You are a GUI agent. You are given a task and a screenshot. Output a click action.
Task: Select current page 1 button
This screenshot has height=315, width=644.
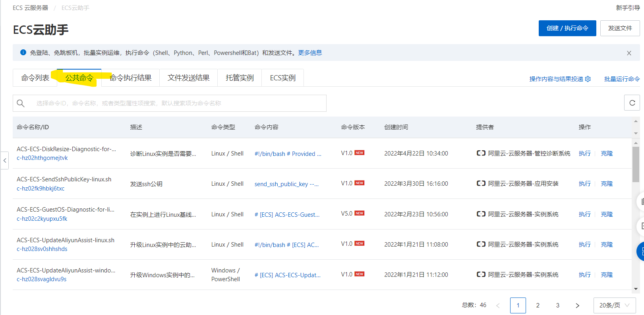(x=518, y=305)
